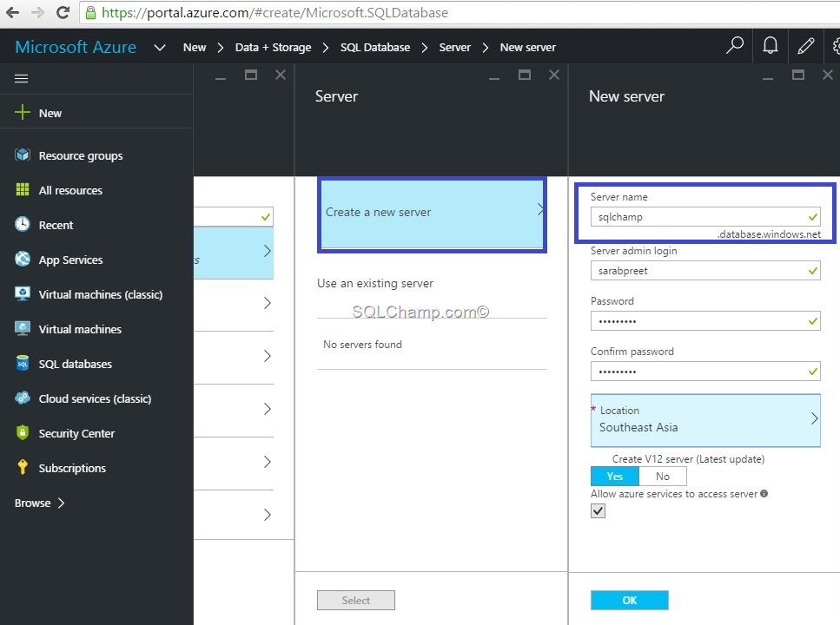
Task: Open SQL databases icon
Action: 22,363
